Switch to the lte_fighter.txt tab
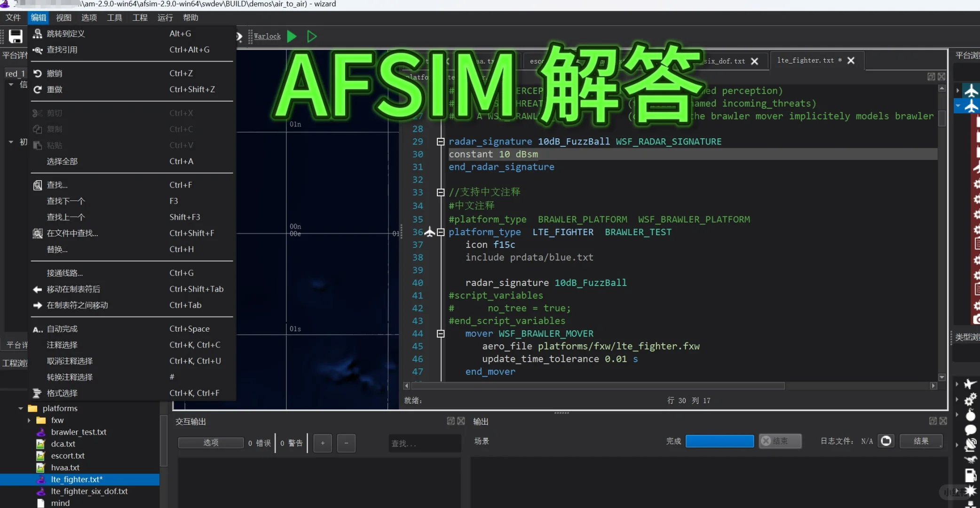 click(x=805, y=60)
